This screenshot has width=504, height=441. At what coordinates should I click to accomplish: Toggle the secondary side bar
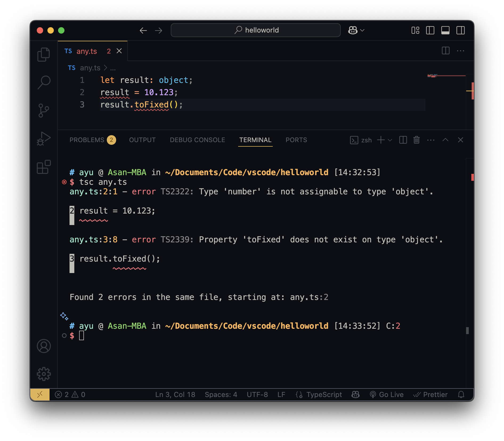(x=461, y=30)
